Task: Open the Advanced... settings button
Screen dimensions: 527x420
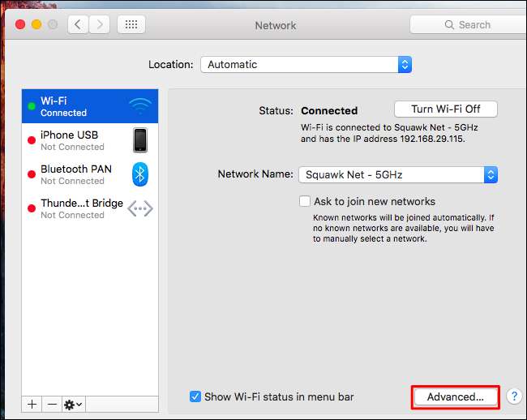Action: (455, 396)
